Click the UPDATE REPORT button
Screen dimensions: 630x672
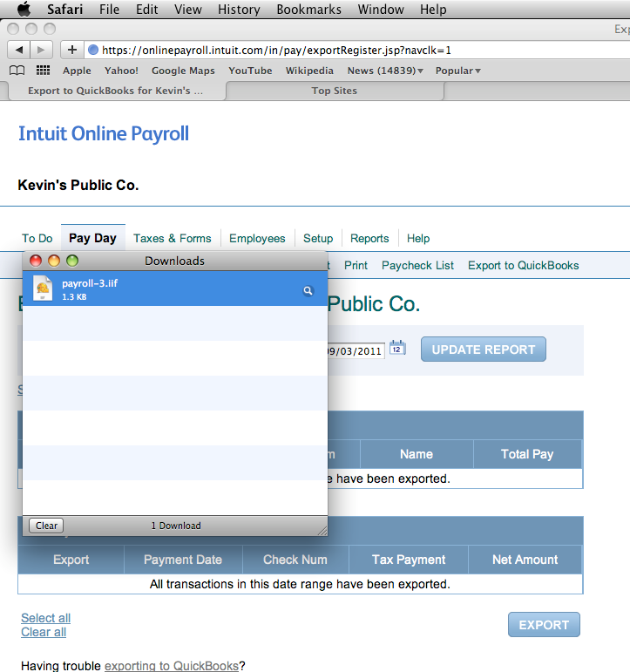coord(484,350)
